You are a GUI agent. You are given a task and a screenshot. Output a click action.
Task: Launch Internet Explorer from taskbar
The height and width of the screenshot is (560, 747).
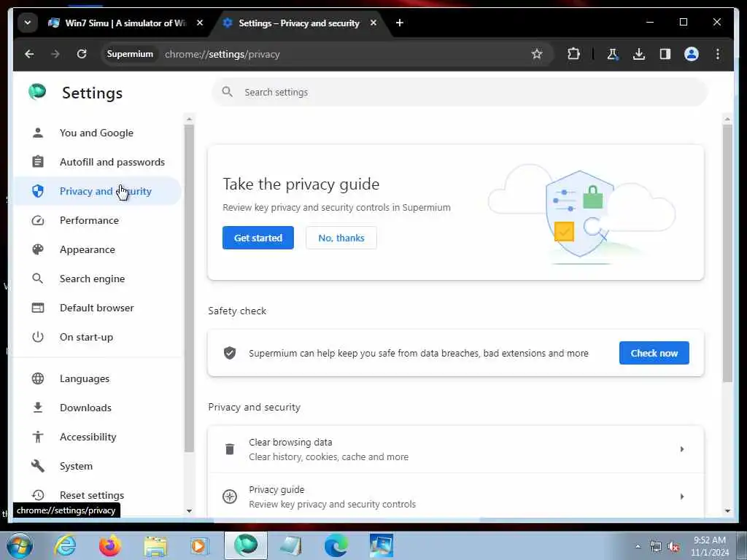(65, 545)
